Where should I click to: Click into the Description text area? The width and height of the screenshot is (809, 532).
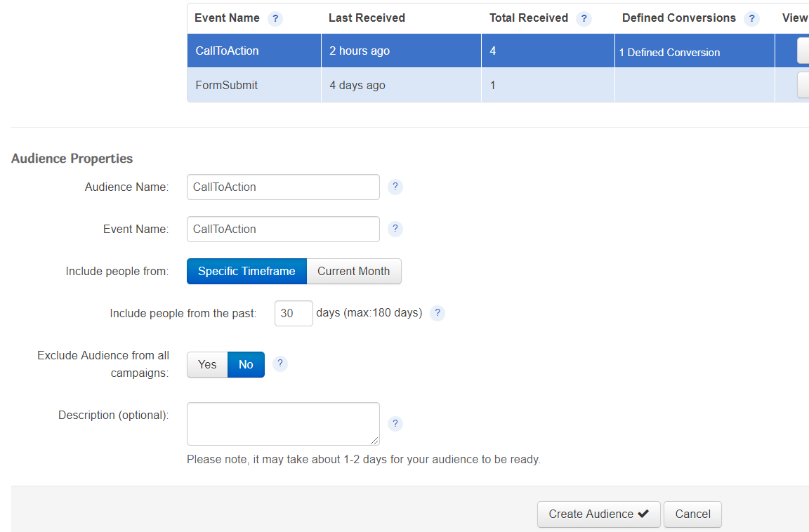pyautogui.click(x=283, y=424)
